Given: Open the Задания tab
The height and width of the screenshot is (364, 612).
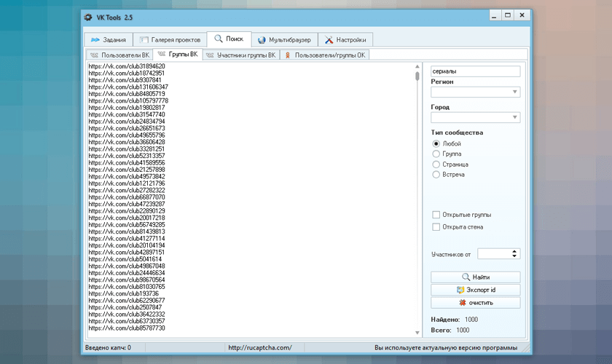Looking at the screenshot, I should [107, 39].
